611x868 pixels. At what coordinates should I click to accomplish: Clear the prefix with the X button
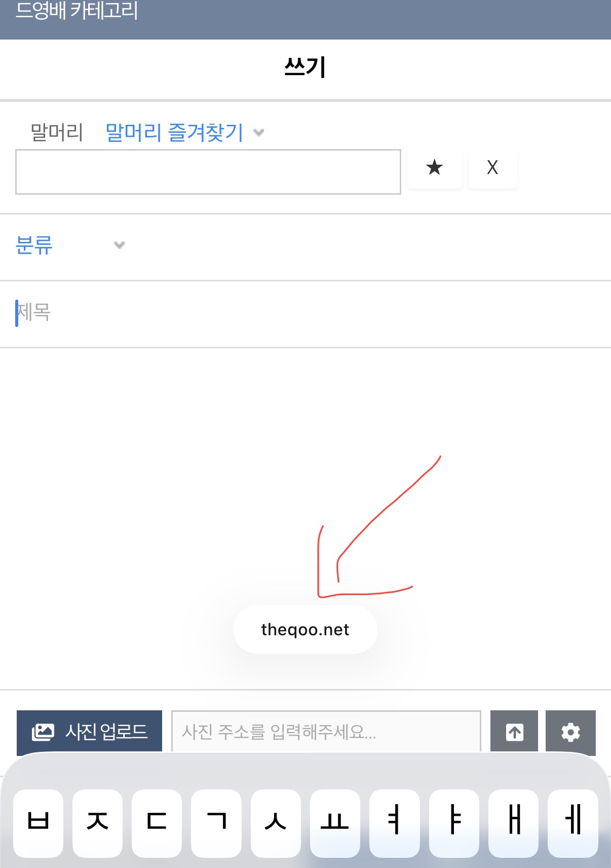(x=492, y=167)
